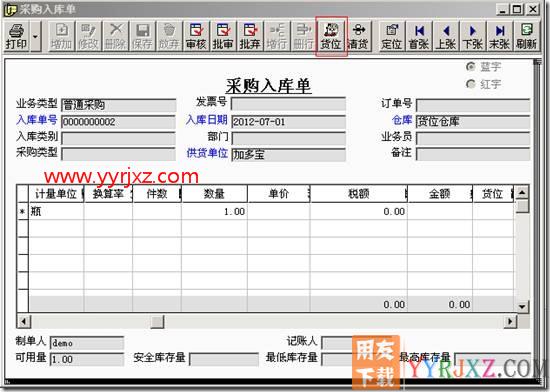The width and height of the screenshot is (550, 392).
Task: Minimize the 采购入库单 window
Action: [x=503, y=9]
